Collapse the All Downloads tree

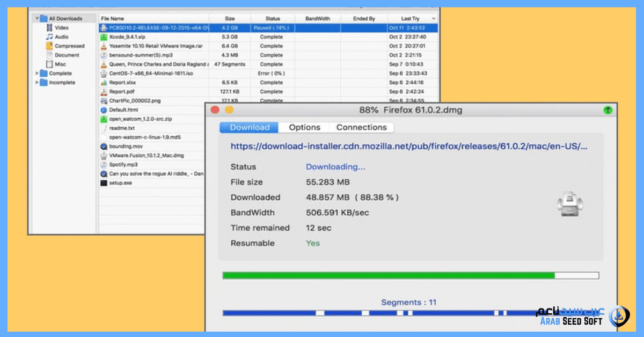point(37,18)
